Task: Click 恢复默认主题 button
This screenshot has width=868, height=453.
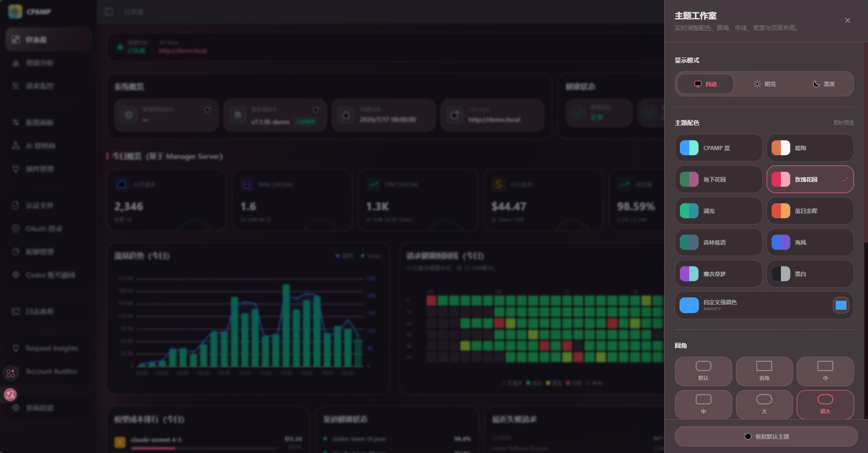Action: (766, 436)
